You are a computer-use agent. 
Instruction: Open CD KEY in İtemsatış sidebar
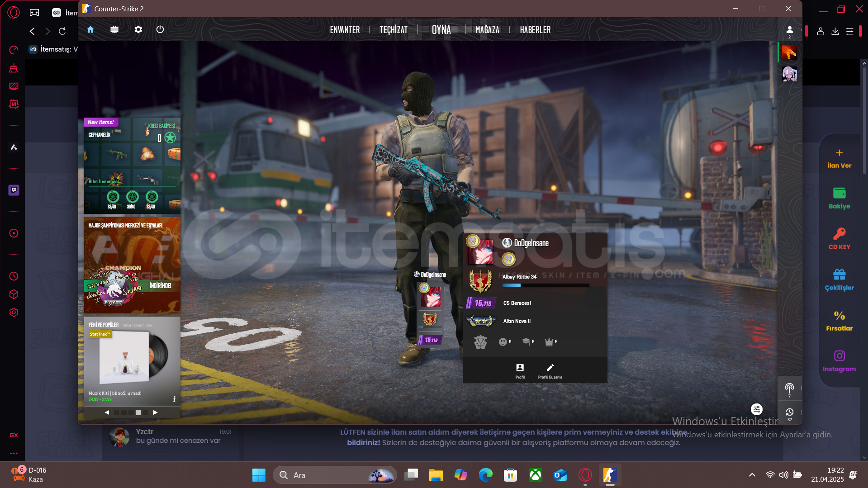tap(840, 239)
